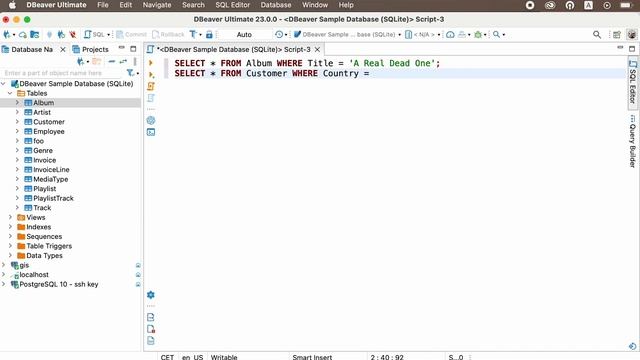Image resolution: width=640 pixels, height=360 pixels.
Task: Click the lock icon in toolbar
Action: click(209, 35)
